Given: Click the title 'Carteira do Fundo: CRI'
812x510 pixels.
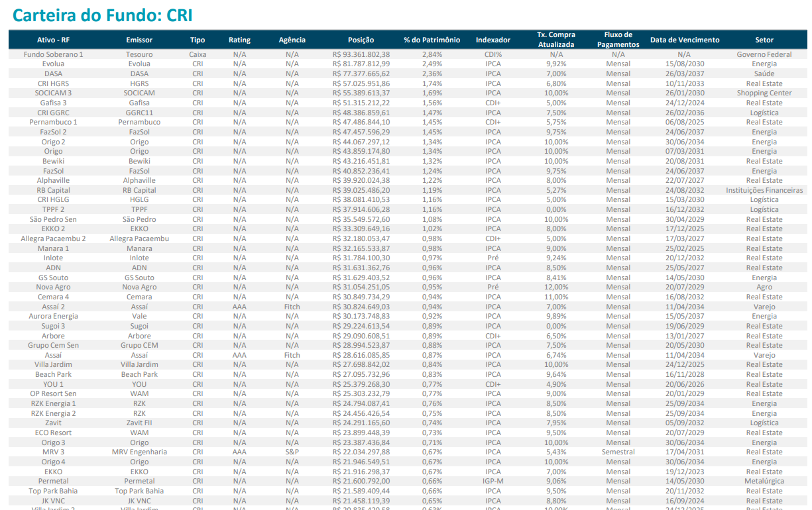Looking at the screenshot, I should coord(103,15).
